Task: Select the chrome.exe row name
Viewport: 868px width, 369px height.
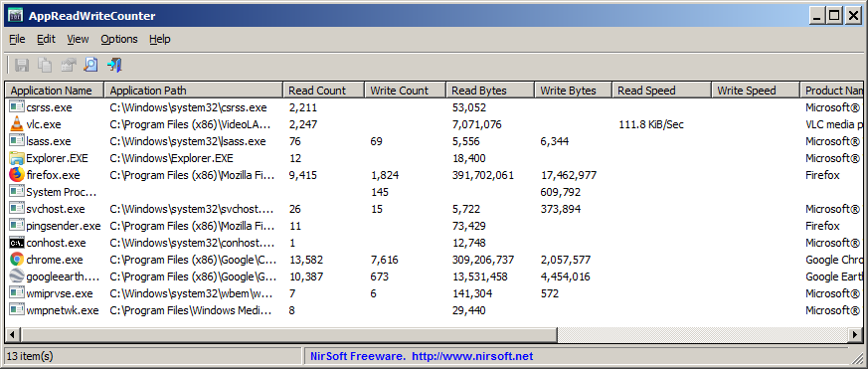Action: tap(55, 260)
